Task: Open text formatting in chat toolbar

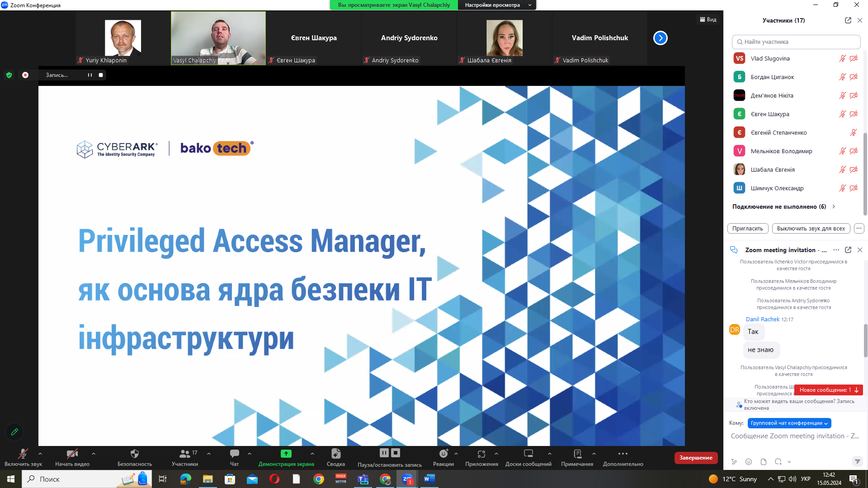Action: coord(734,461)
